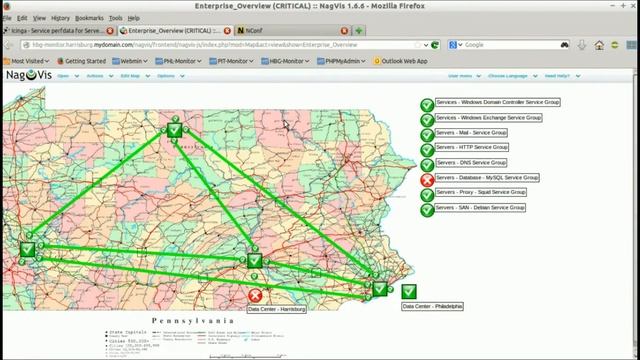640x360 pixels.
Task: Open the Firefox Edit menu
Action: [22, 18]
